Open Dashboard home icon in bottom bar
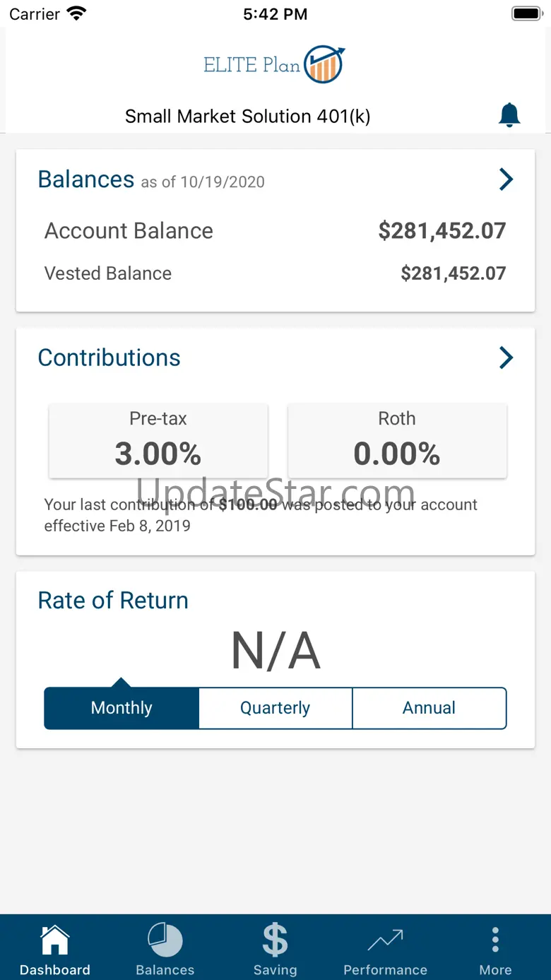This screenshot has width=551, height=980. coord(55,941)
